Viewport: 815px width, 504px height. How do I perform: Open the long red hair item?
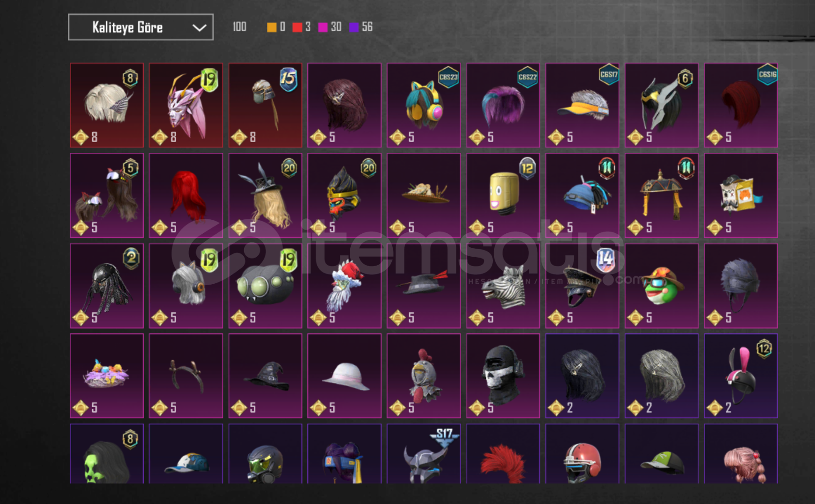click(186, 195)
